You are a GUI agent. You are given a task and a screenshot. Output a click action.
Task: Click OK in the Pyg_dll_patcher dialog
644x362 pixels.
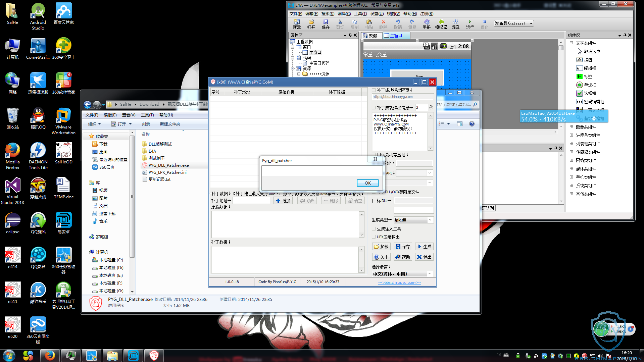click(x=367, y=183)
